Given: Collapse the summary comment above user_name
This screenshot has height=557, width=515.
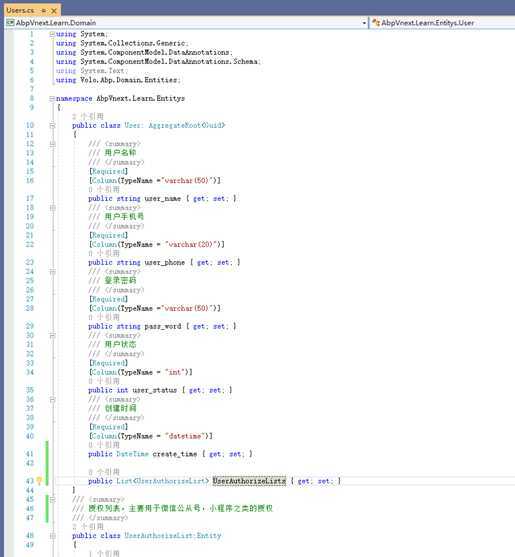Looking at the screenshot, I should point(53,144).
